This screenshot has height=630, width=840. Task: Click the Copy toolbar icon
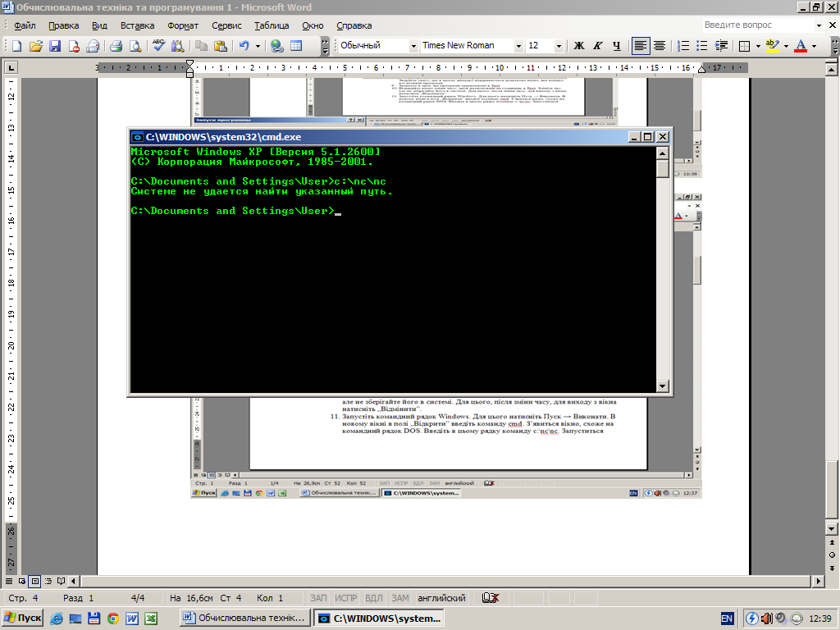202,46
